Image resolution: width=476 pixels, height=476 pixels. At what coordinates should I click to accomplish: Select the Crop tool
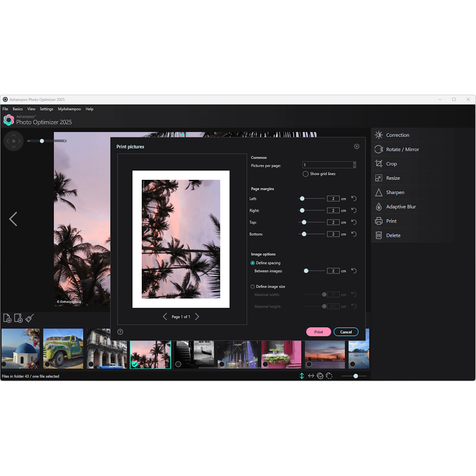(392, 163)
